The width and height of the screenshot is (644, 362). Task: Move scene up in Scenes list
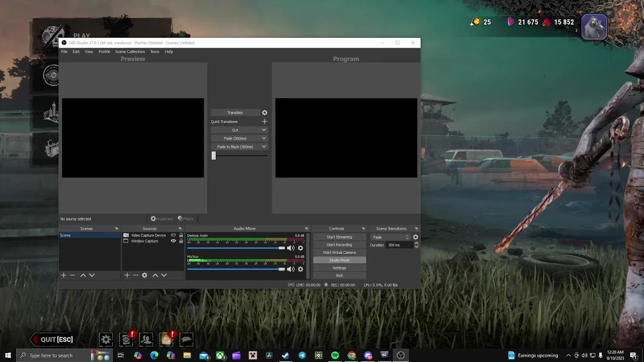click(x=83, y=275)
